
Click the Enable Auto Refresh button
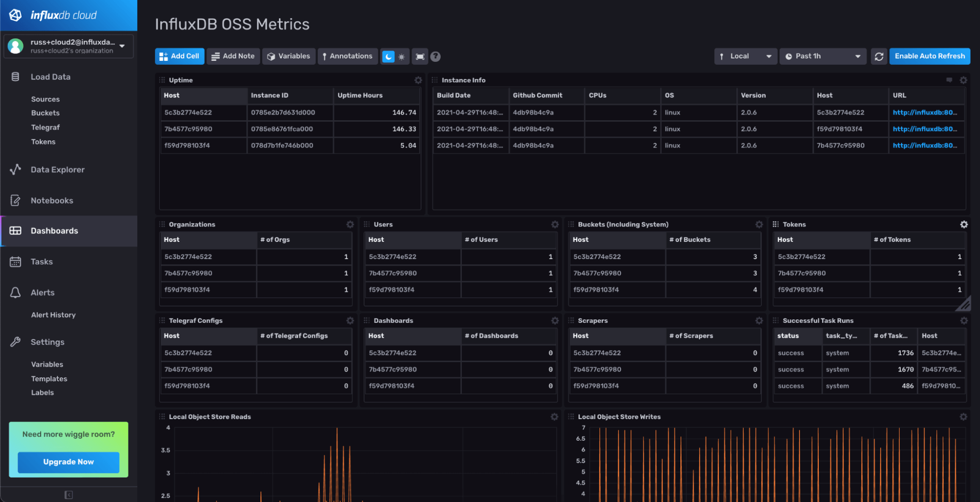coord(929,56)
